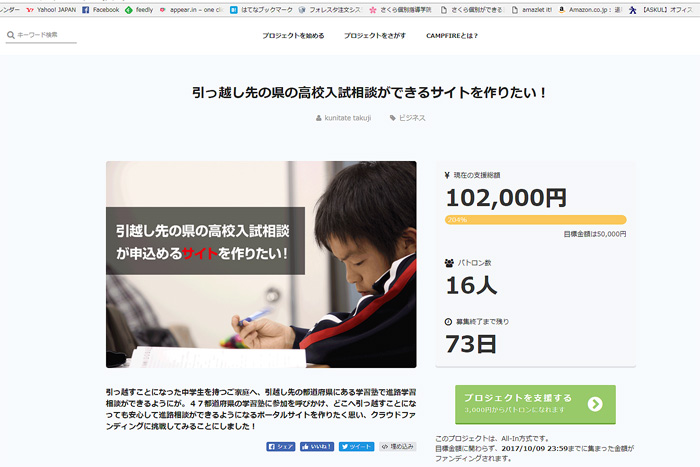Click inside the キーワード検索 search field
The image size is (700, 467).
coord(47,35)
